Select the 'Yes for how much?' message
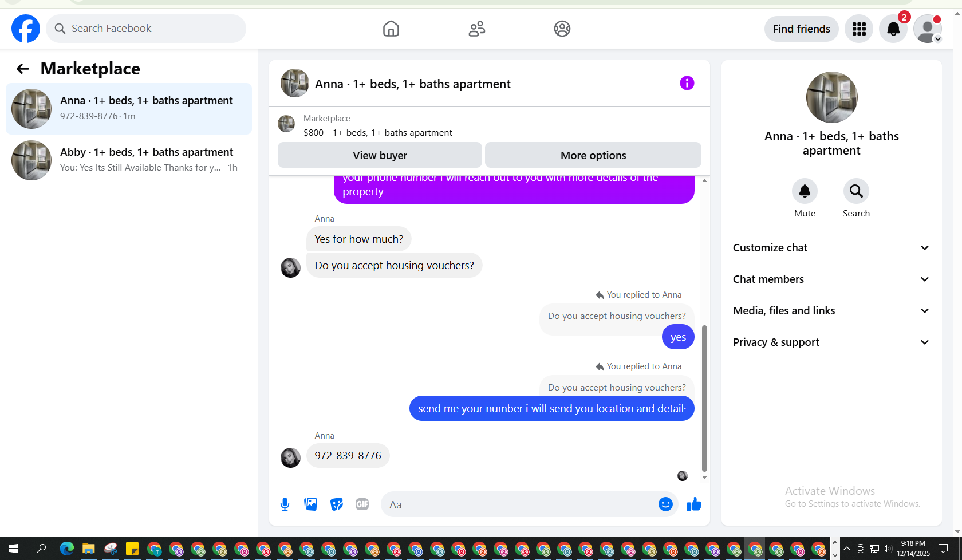 [359, 239]
